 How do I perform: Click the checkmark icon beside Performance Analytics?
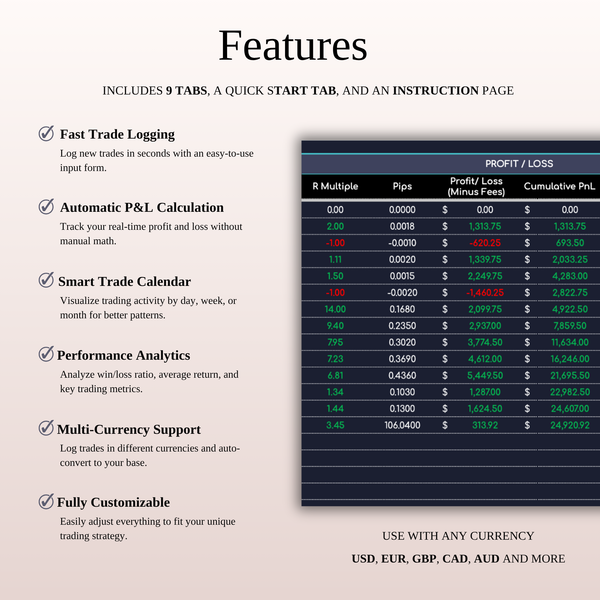[46, 354]
